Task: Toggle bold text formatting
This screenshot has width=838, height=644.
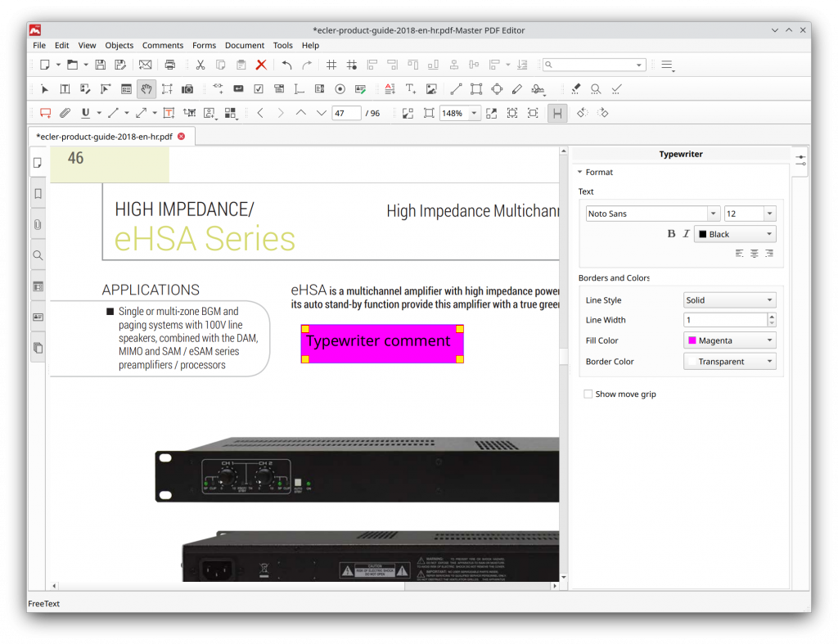Action: [x=670, y=233]
